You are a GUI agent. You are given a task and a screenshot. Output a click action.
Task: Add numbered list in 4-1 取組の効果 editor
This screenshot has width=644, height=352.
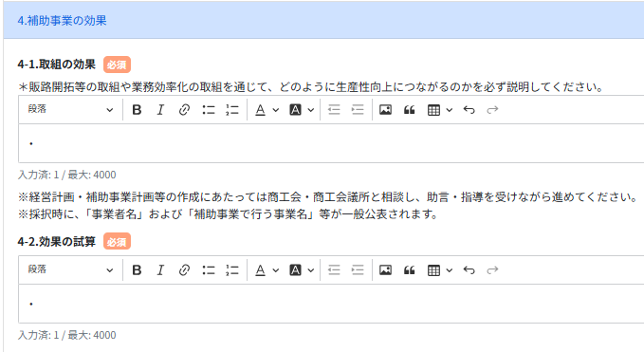click(232, 110)
